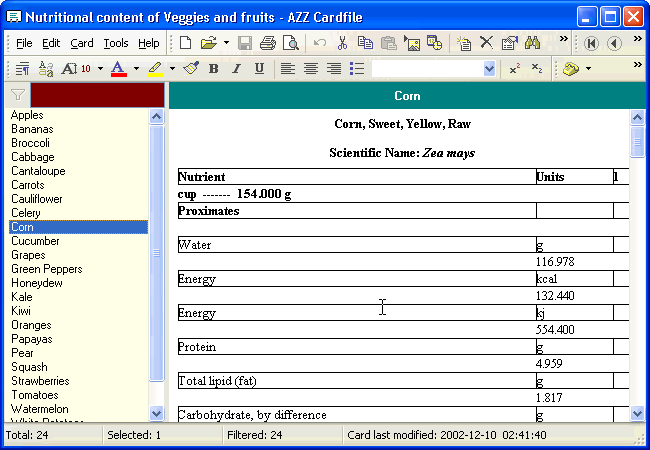Image resolution: width=650 pixels, height=450 pixels.
Task: Create a new file with the blank page icon
Action: click(185, 43)
